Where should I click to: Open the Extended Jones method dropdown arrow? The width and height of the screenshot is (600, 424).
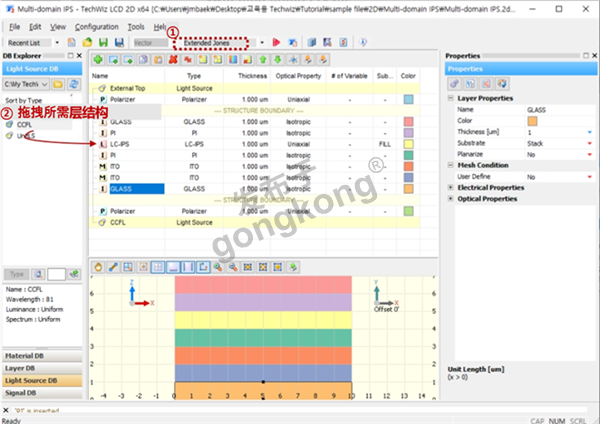262,42
